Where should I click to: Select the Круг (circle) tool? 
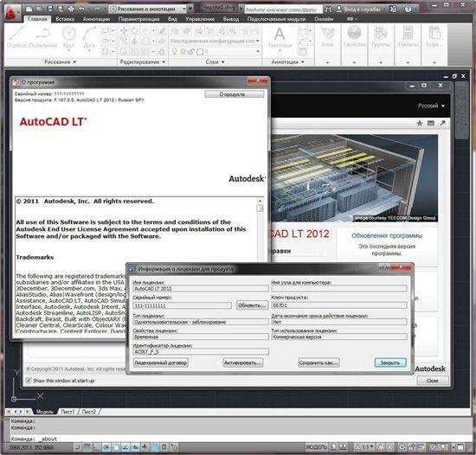pos(68,38)
